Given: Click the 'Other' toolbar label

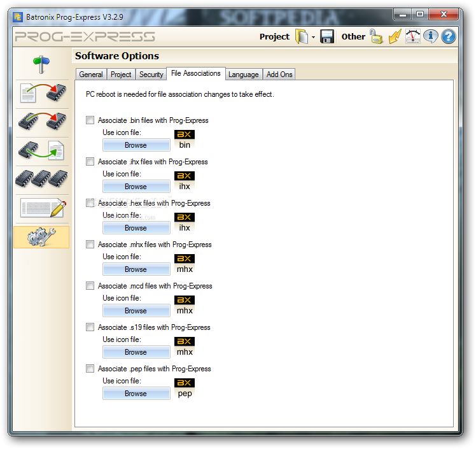Looking at the screenshot, I should (x=353, y=36).
